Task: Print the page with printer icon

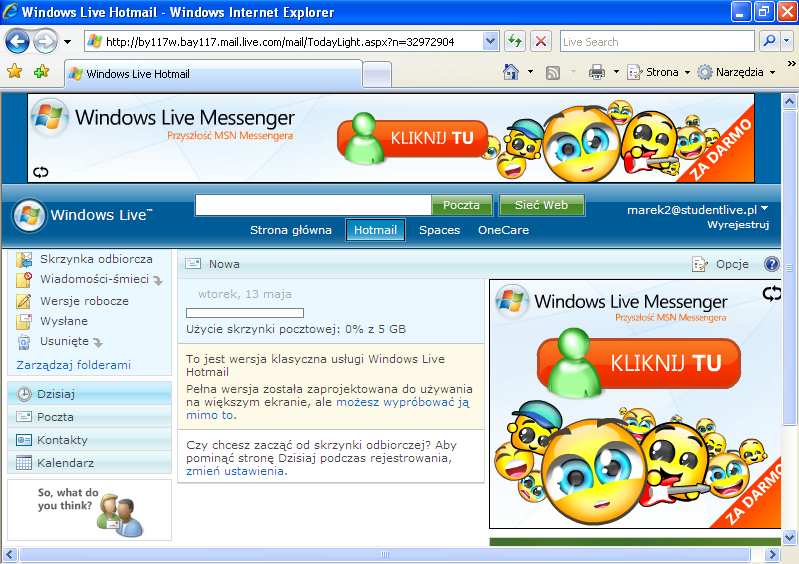Action: pyautogui.click(x=597, y=72)
